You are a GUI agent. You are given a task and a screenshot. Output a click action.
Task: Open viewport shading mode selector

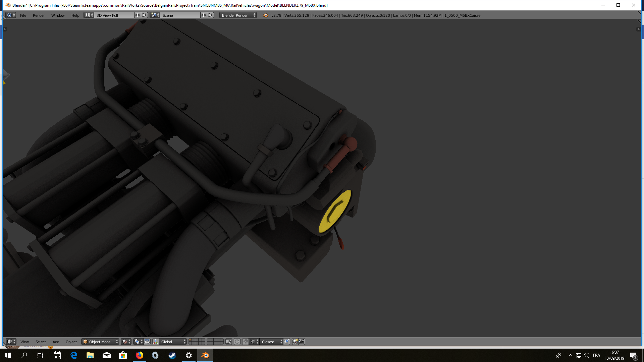126,342
